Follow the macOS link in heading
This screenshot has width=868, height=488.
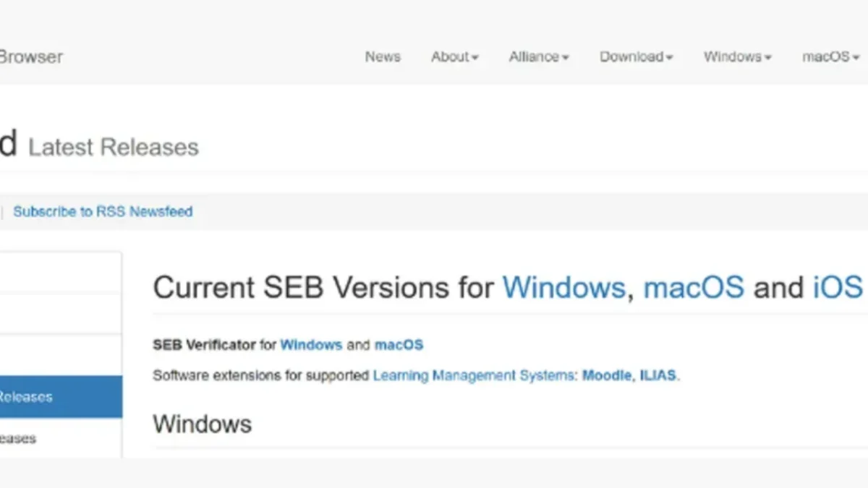[694, 288]
